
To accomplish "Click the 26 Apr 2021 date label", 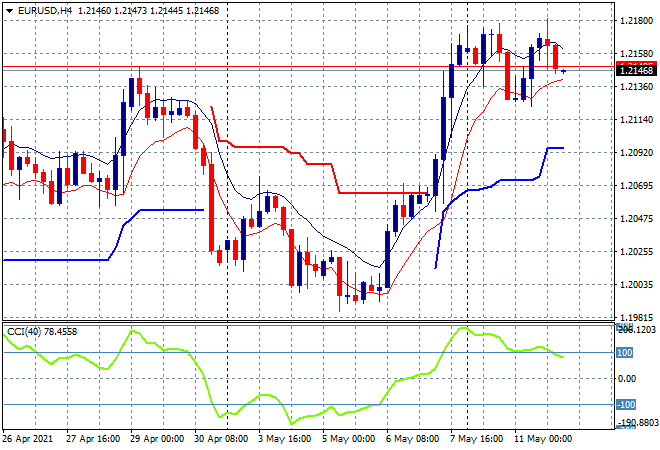I will coord(28,439).
